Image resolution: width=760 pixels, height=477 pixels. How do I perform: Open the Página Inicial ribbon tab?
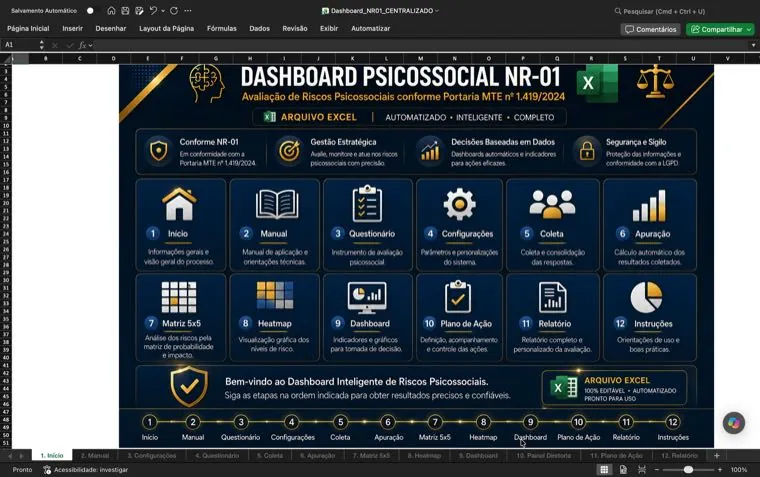click(x=28, y=29)
